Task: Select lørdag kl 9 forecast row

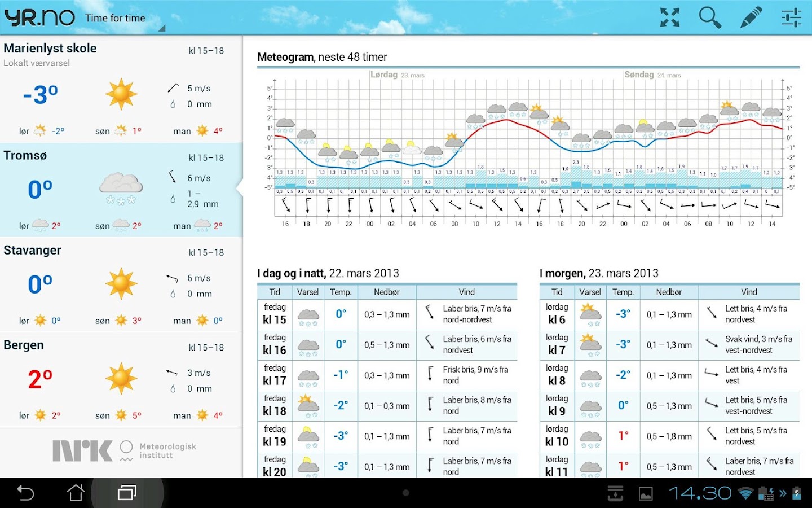Action: [x=669, y=406]
